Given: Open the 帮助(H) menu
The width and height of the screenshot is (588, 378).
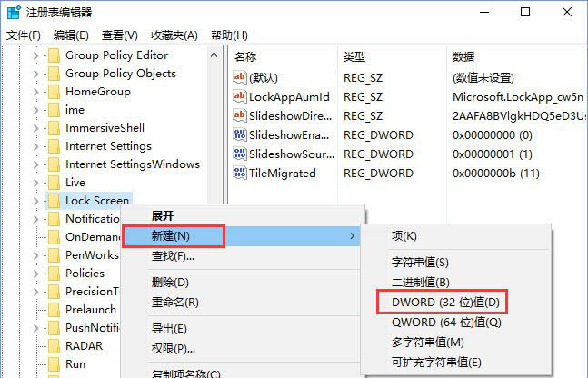Looking at the screenshot, I should point(229,35).
